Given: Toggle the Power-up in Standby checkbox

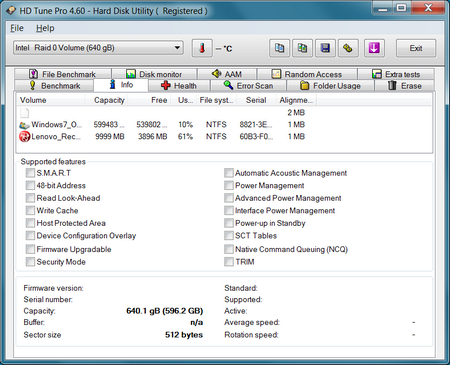Looking at the screenshot, I should pyautogui.click(x=229, y=223).
